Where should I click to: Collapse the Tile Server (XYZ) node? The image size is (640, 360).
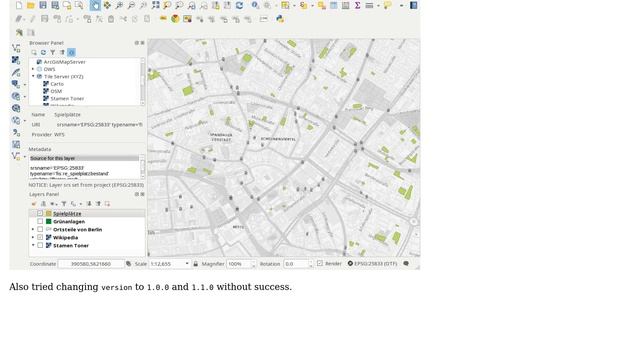[x=33, y=76]
